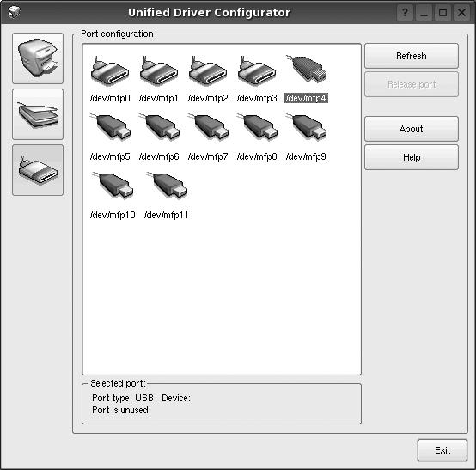Click the 'Port type: USB' text
Viewport: 476px width, 470px height.
click(123, 398)
